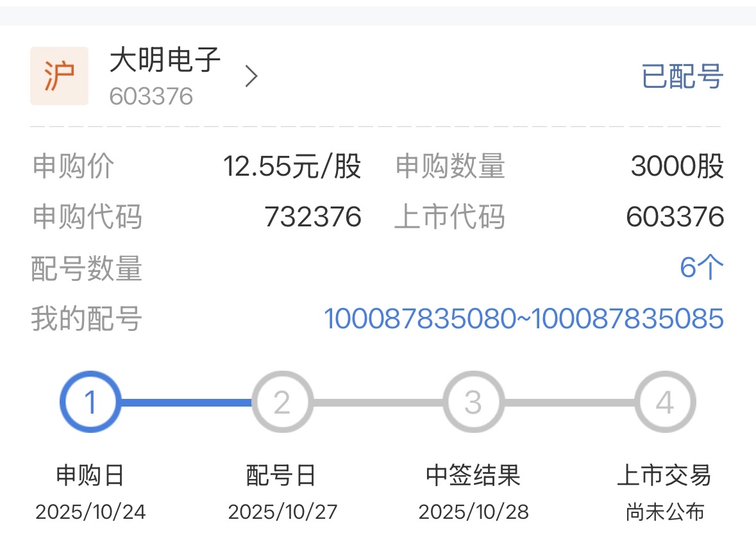The height and width of the screenshot is (556, 756).
Task: Select step 2 circle for 配号日
Action: coord(282,401)
